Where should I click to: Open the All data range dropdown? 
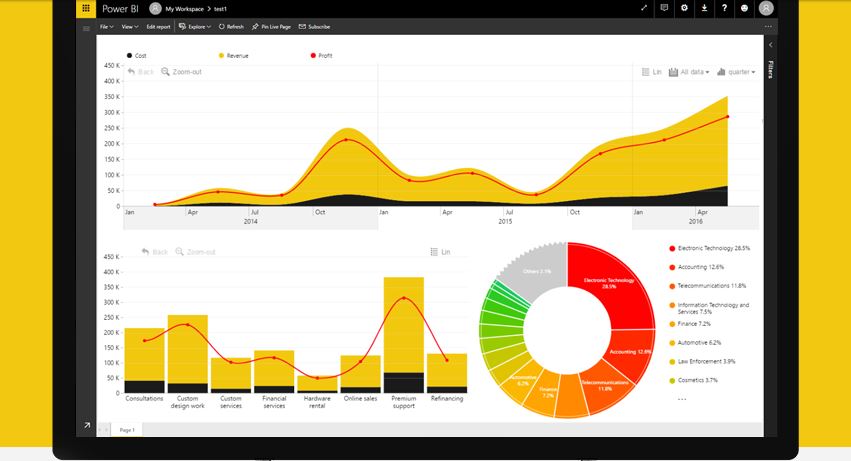point(689,72)
